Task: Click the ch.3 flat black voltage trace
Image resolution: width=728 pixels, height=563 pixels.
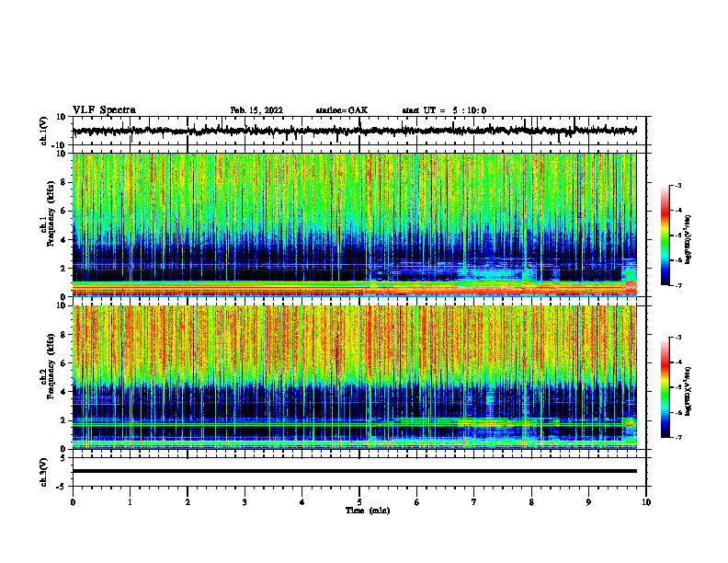Action: 354,471
